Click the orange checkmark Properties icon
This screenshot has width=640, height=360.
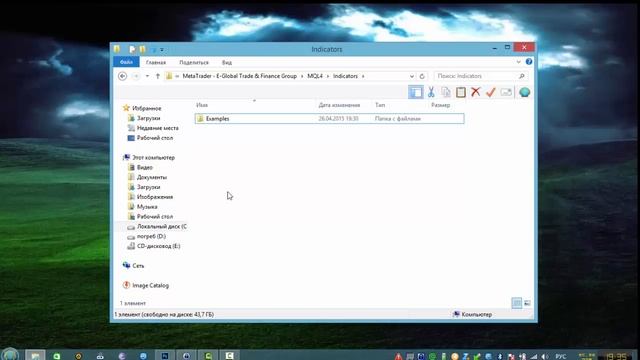491,92
